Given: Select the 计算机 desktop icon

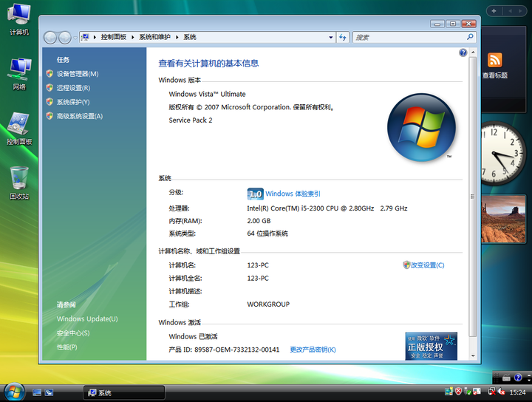Looking at the screenshot, I should [19, 19].
